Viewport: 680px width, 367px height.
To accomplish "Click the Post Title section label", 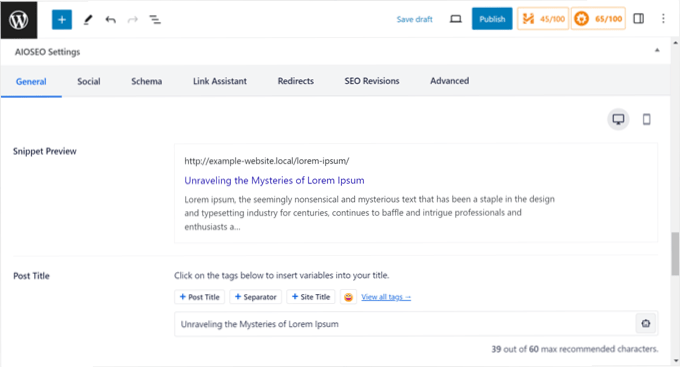I will pyautogui.click(x=31, y=276).
